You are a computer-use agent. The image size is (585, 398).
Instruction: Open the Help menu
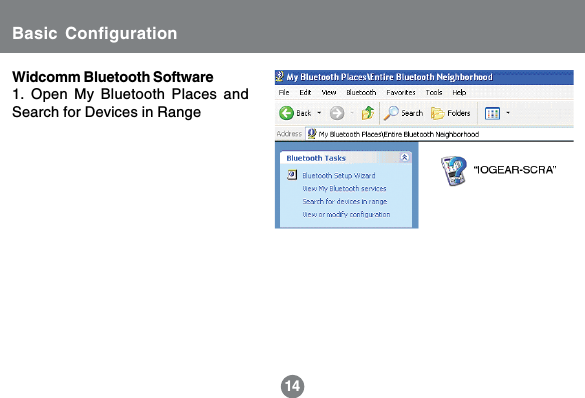tap(459, 92)
